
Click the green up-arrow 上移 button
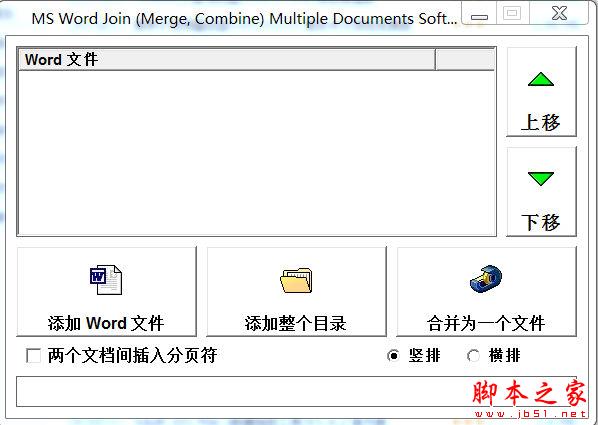541,92
